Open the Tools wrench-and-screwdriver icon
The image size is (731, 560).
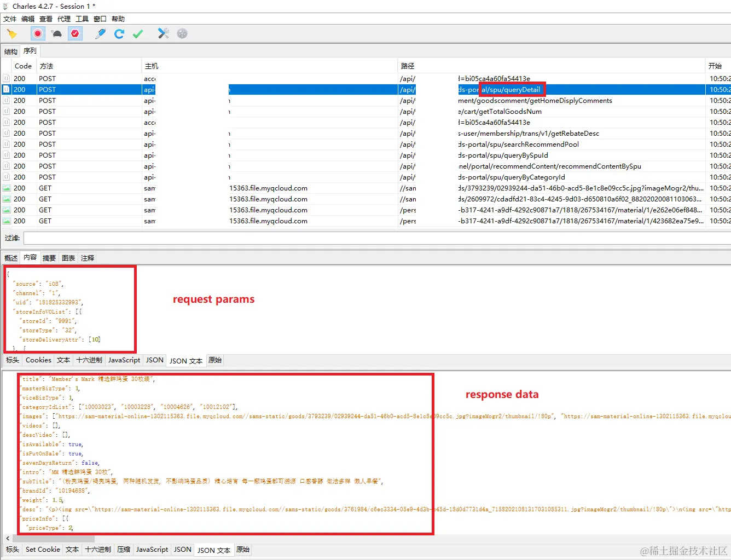(164, 34)
